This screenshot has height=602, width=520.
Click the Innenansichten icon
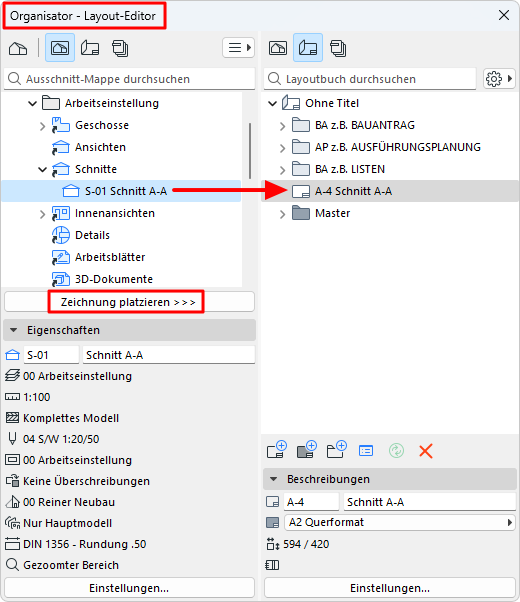click(61, 213)
